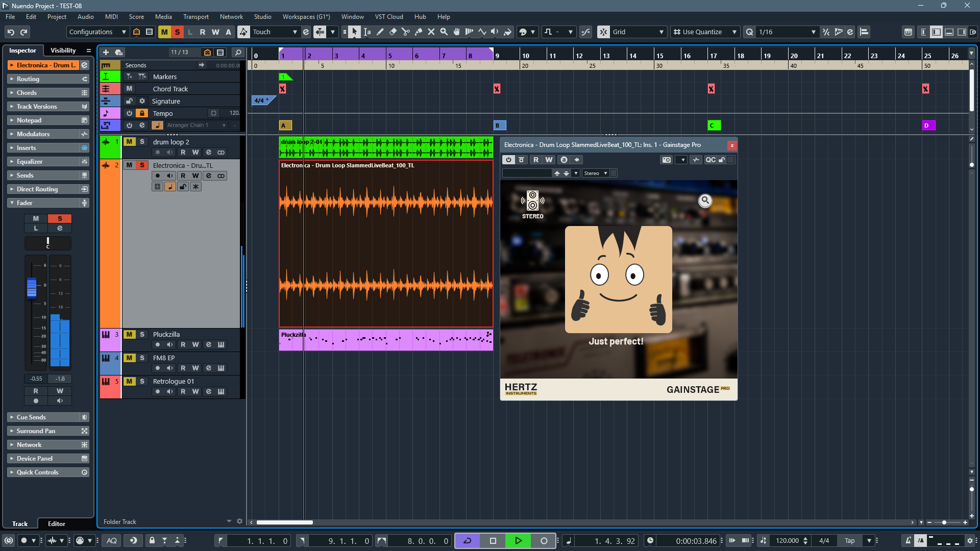Open the Transport menu
The image size is (980, 551).
pyautogui.click(x=196, y=17)
